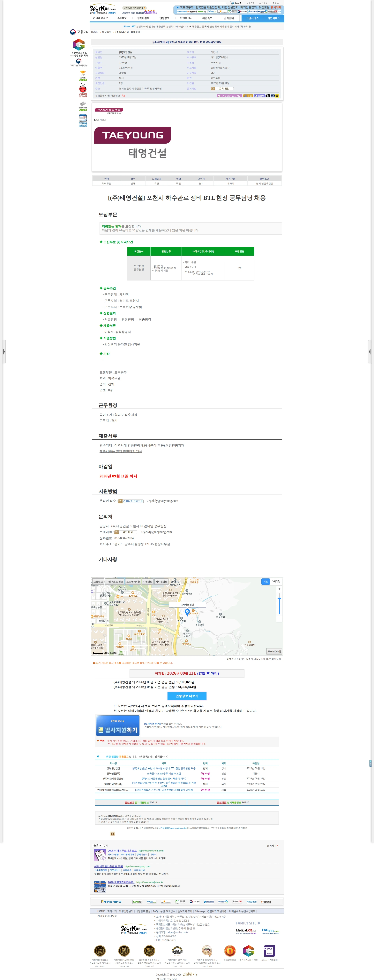This screenshot has width=374, height=980.
Task: Open the 아바웃 건설워커 trophy icon
Action: click(83, 76)
